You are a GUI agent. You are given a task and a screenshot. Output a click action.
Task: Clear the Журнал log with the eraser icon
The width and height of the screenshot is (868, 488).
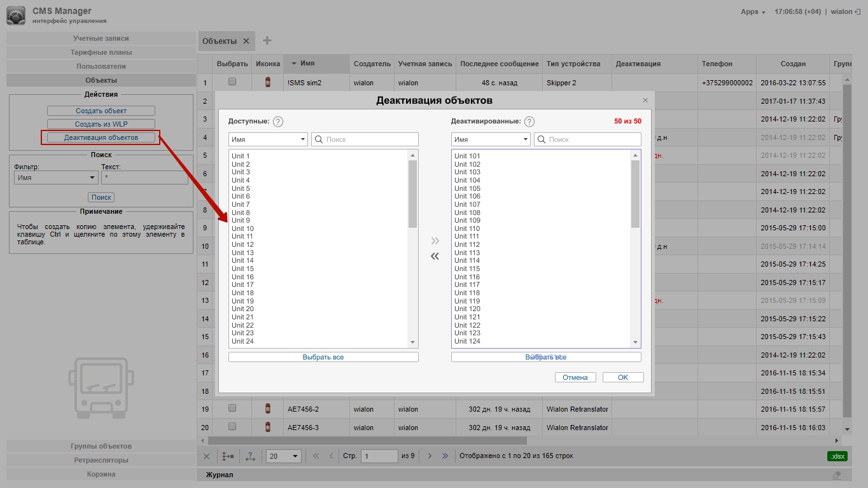837,475
